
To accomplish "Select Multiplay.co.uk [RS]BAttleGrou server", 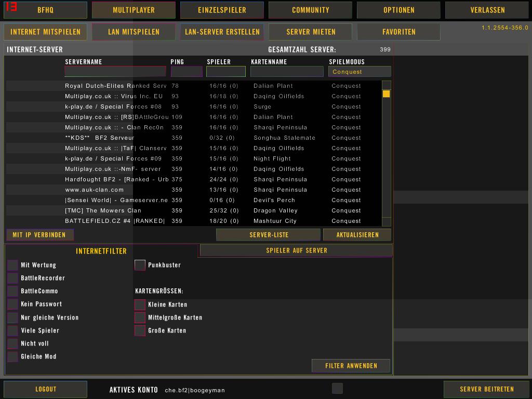I will coord(193,117).
